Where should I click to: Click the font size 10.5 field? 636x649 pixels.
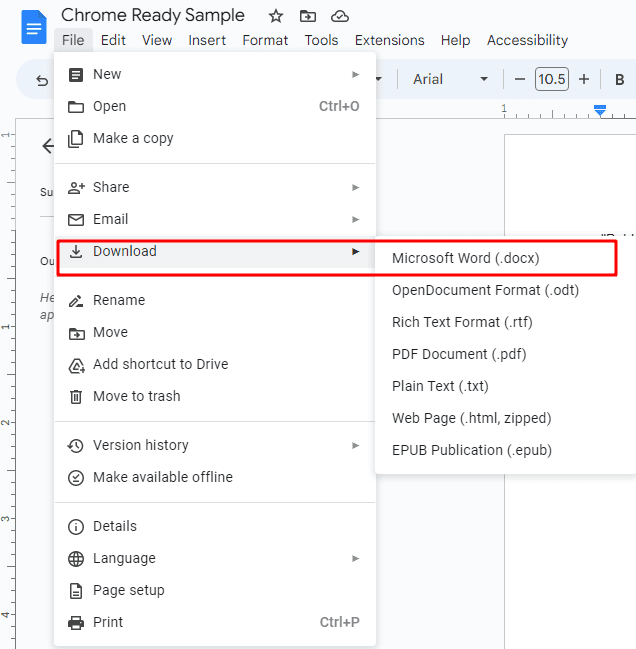coord(552,79)
